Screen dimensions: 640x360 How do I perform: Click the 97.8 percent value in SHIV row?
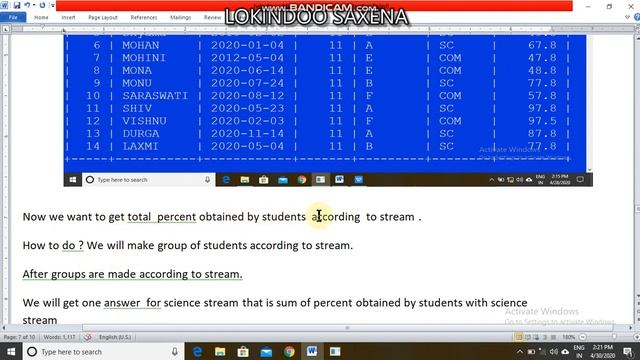(x=542, y=108)
